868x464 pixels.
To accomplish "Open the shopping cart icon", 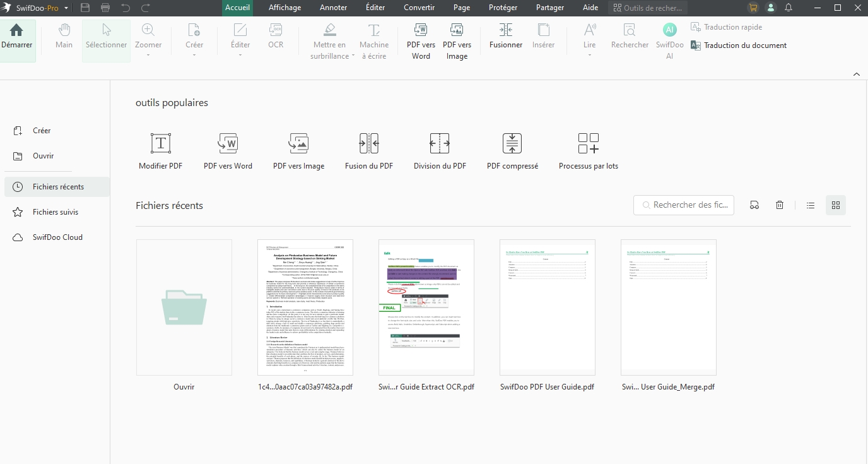I will coord(753,8).
